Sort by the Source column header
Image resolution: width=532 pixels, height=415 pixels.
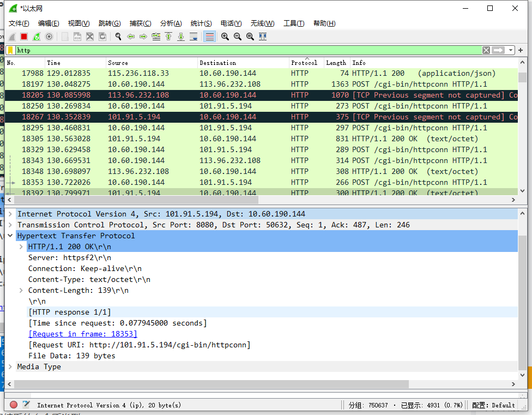(152, 63)
